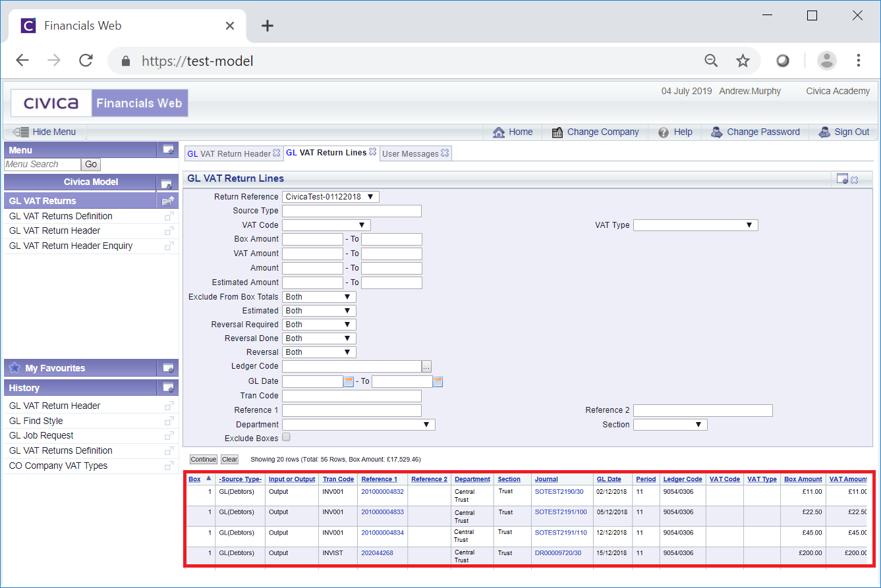Switch to GL VAT Return Header tab

(x=229, y=153)
